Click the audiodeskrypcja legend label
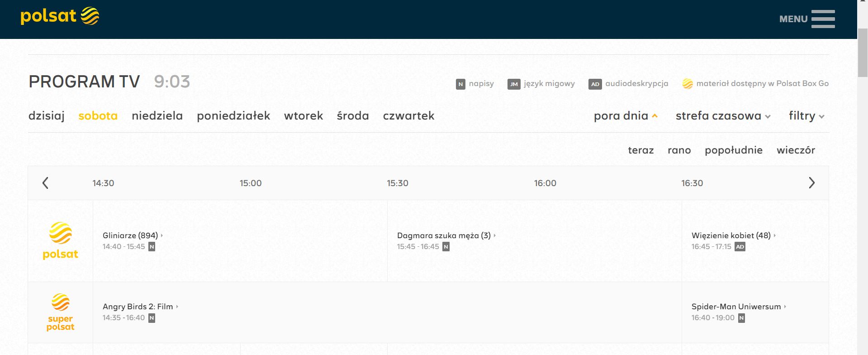 click(x=637, y=84)
